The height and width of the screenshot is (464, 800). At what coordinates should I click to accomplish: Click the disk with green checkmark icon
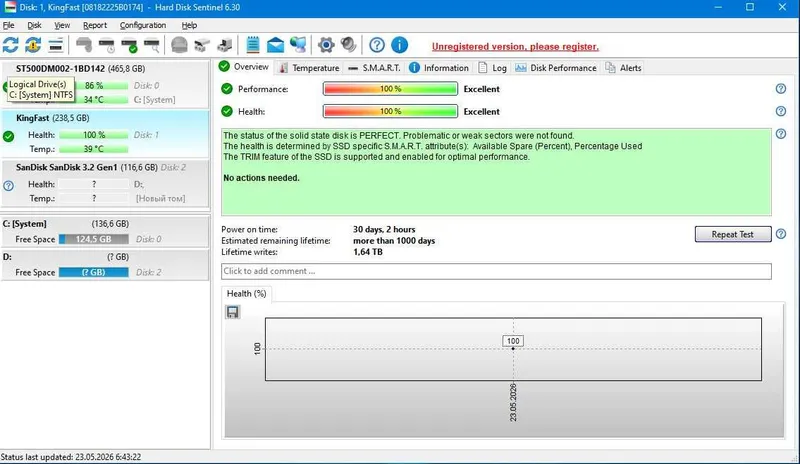[x=130, y=45]
